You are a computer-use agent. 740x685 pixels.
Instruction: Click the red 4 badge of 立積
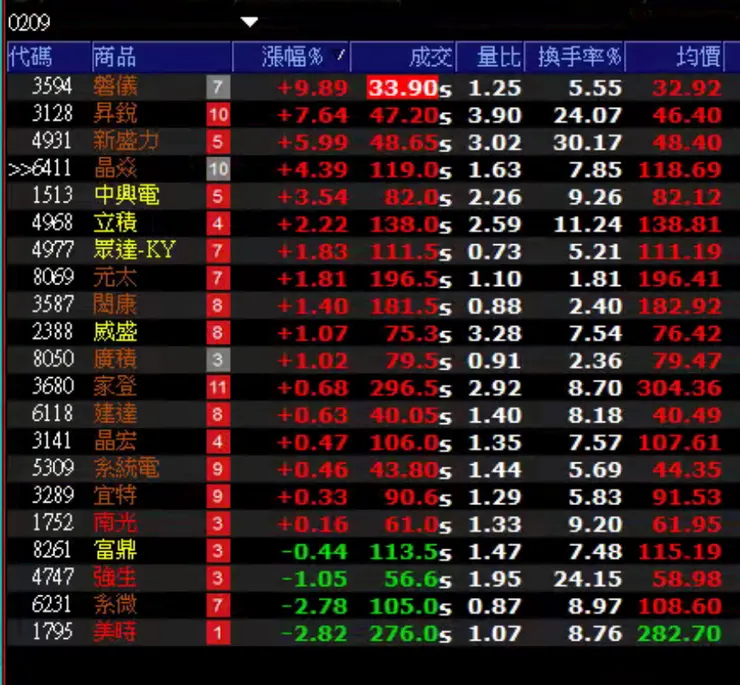218,224
